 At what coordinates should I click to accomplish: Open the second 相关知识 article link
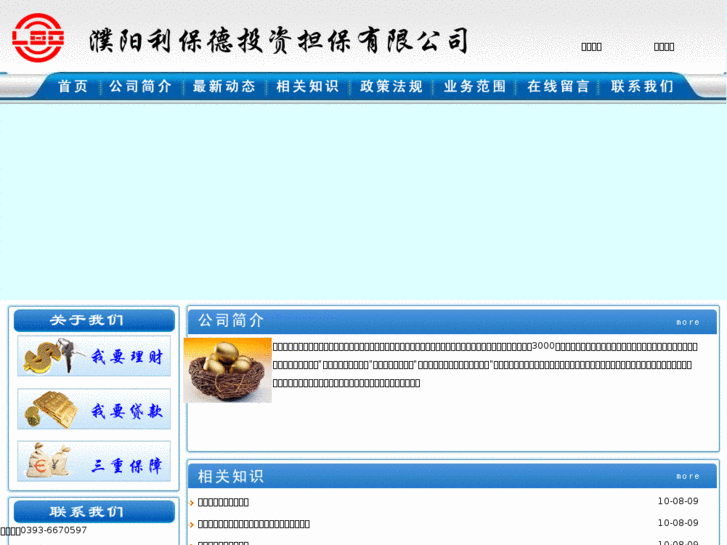point(254,524)
